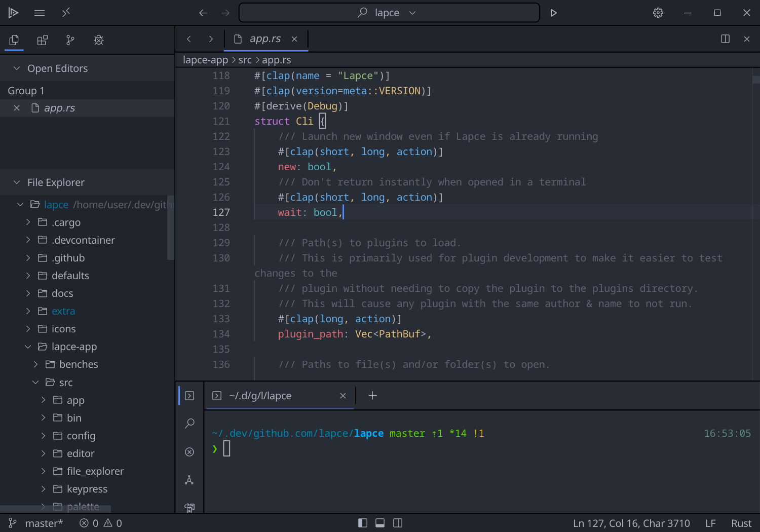The width and height of the screenshot is (760, 532).
Task: Toggle the left panel visibility
Action: 363,523
